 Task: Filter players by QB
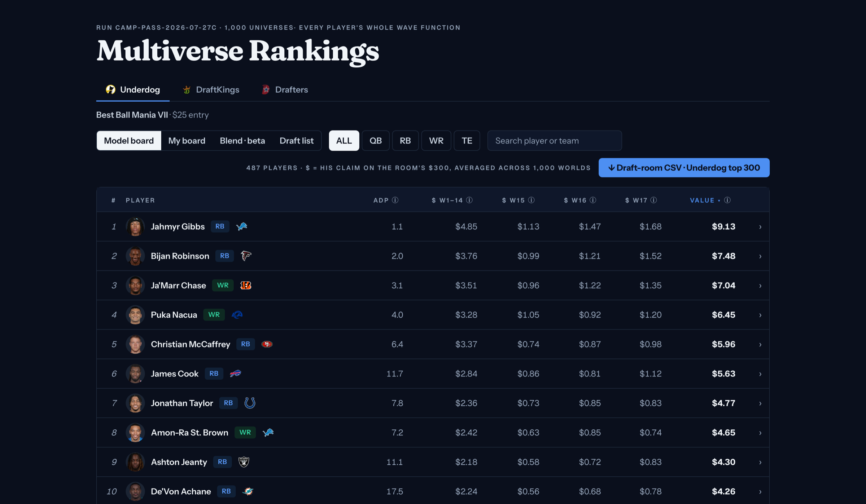pyautogui.click(x=376, y=141)
